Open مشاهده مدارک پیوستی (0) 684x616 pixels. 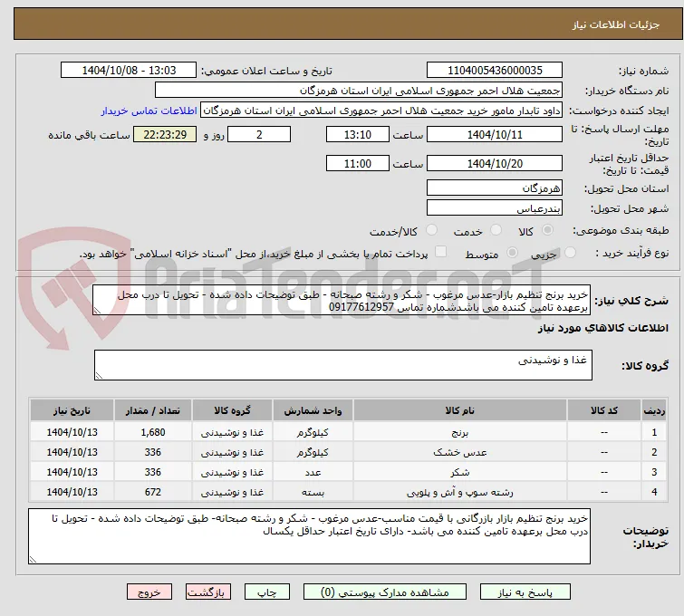point(384,592)
